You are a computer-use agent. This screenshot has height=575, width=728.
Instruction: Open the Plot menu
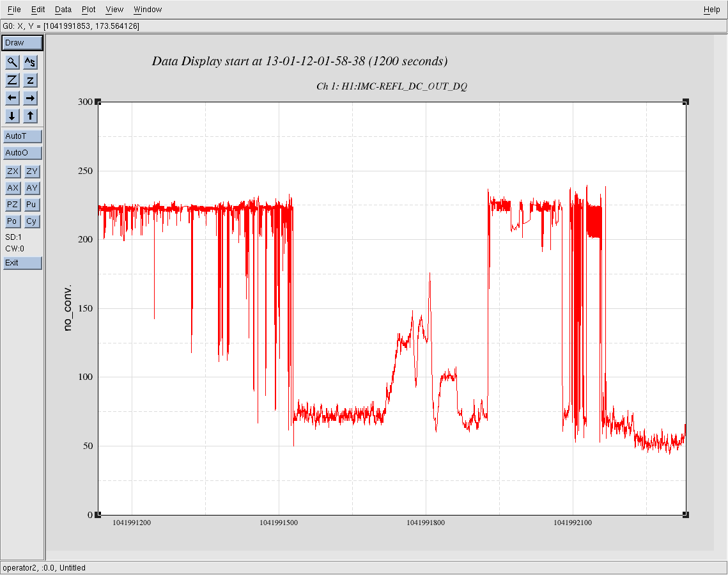click(89, 10)
